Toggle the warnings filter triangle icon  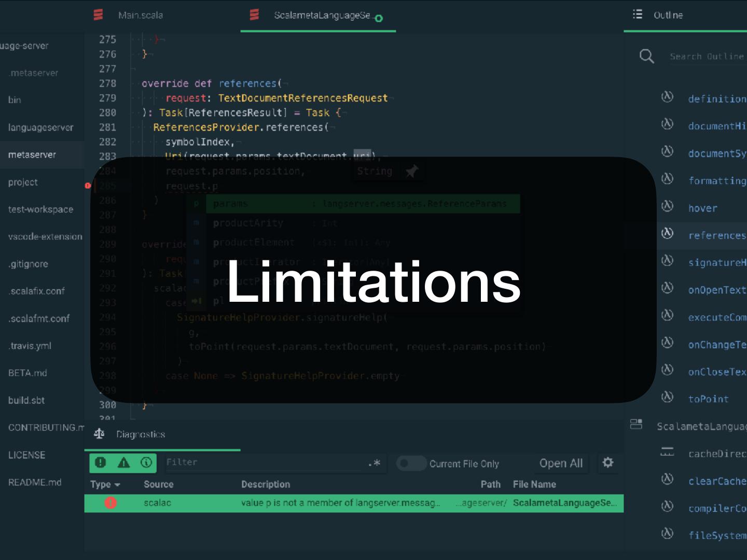[x=123, y=463]
